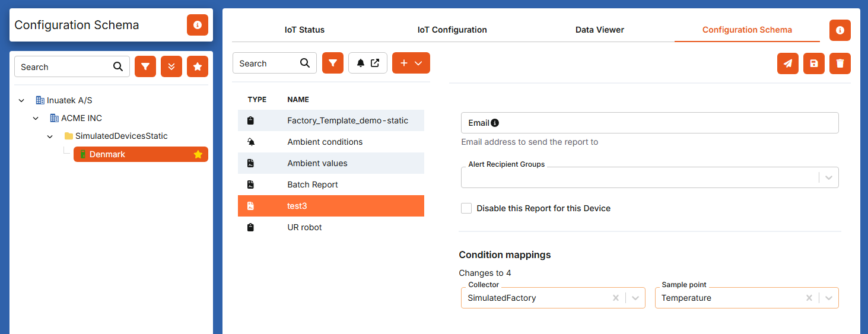Click the bell with external link button
868x334 pixels.
pyautogui.click(x=368, y=63)
